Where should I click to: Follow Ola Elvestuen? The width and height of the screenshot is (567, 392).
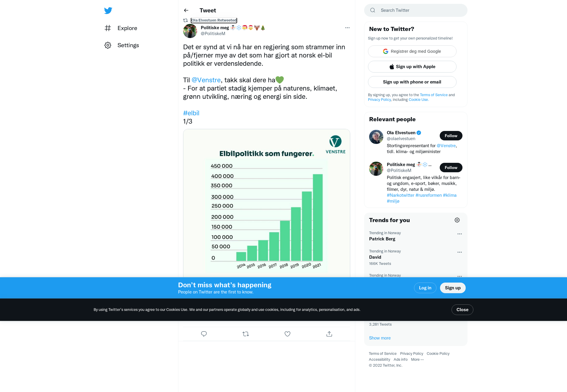[x=451, y=136]
